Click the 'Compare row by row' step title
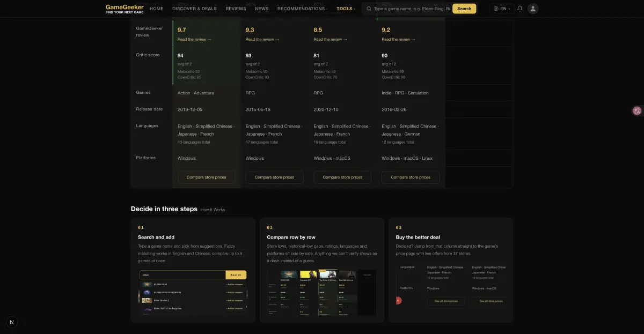The width and height of the screenshot is (644, 334). (291, 237)
